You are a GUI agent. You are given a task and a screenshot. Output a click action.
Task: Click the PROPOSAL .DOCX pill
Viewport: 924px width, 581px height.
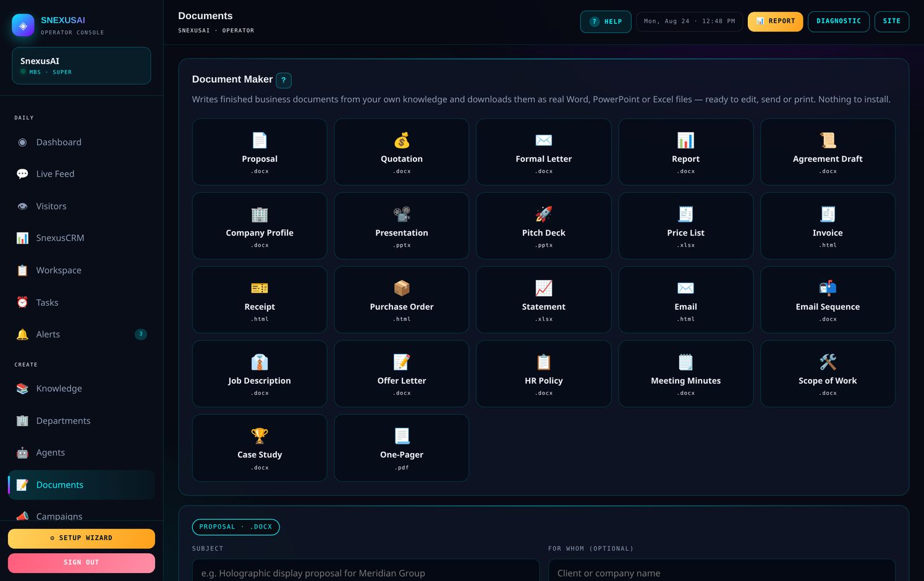236,527
